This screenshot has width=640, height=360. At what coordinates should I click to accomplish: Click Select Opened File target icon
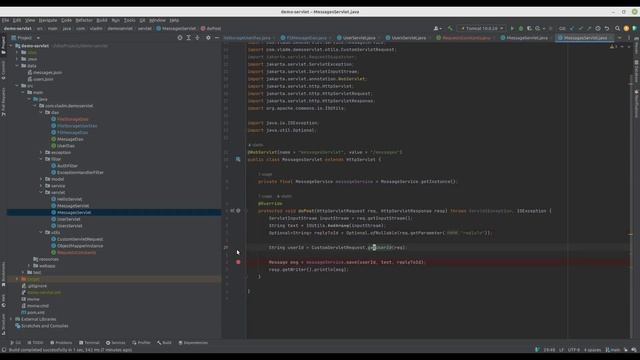point(180,38)
